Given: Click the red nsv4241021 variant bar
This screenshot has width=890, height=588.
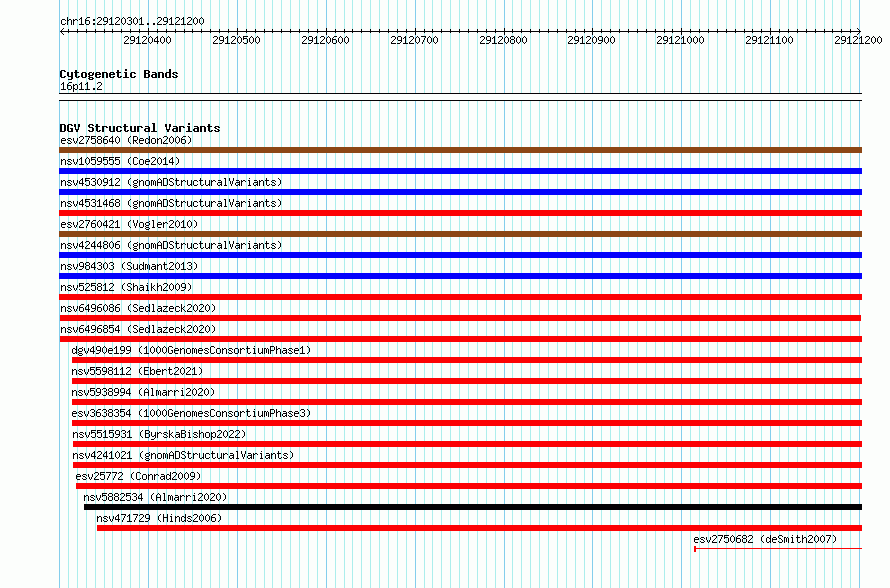Looking at the screenshot, I should [x=467, y=465].
